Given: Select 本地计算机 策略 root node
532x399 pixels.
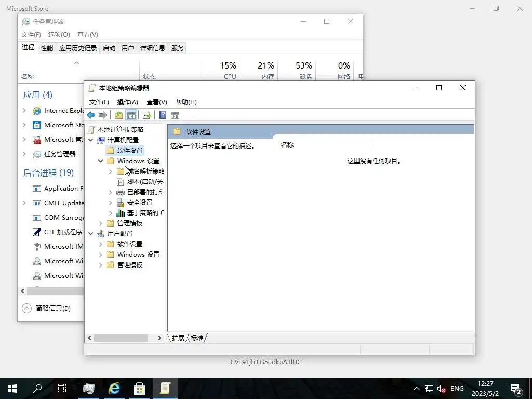Looking at the screenshot, I should 120,129.
